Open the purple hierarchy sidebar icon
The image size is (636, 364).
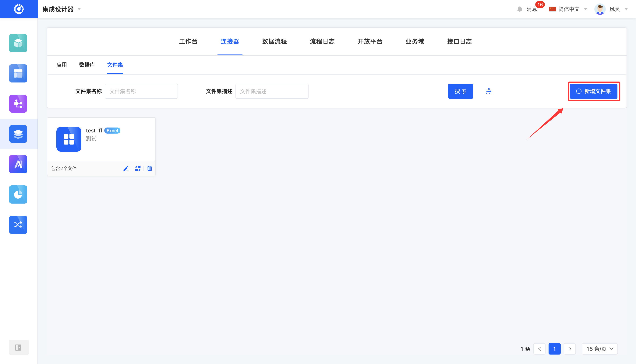coord(18,103)
